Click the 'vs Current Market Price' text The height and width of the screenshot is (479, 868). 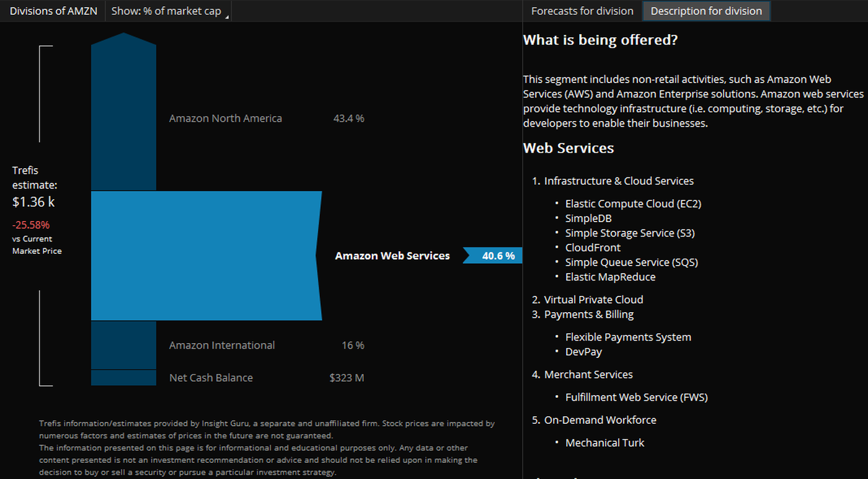[37, 245]
